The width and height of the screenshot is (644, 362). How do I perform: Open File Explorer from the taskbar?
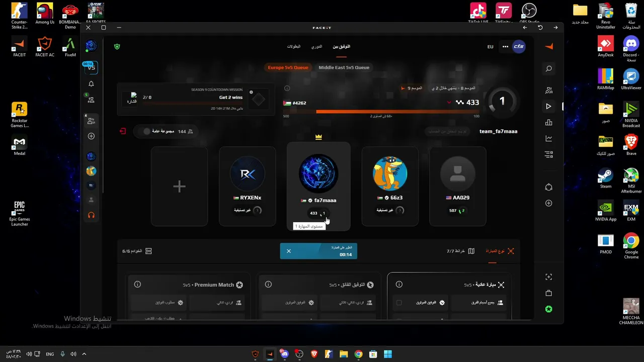[344, 354]
